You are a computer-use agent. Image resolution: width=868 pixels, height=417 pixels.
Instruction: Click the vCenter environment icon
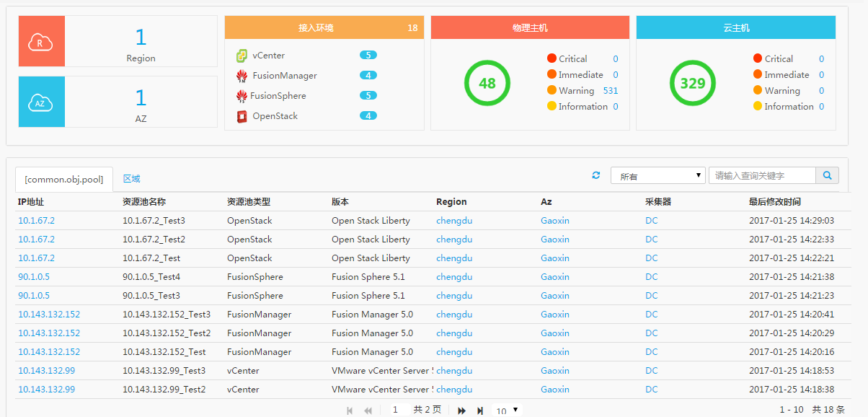[242, 56]
